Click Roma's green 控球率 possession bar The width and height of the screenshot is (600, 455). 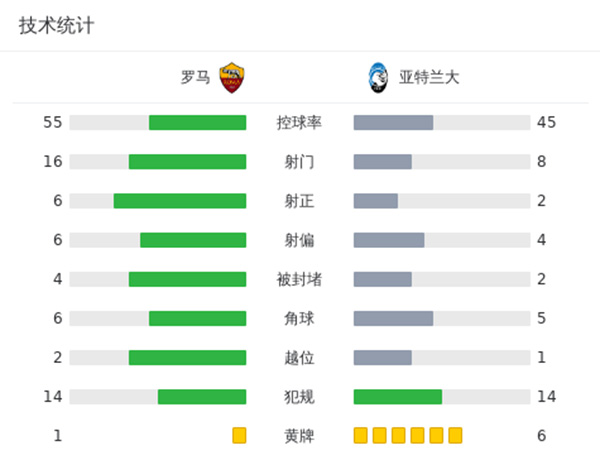click(197, 122)
